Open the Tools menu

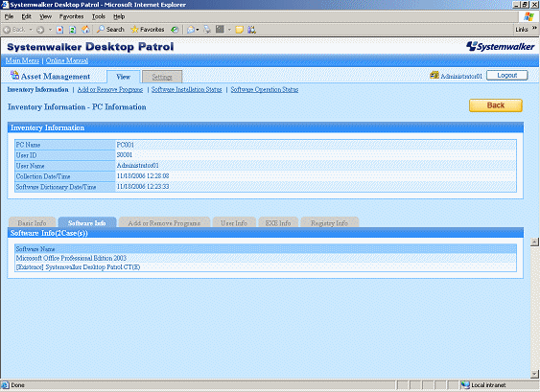[99, 16]
